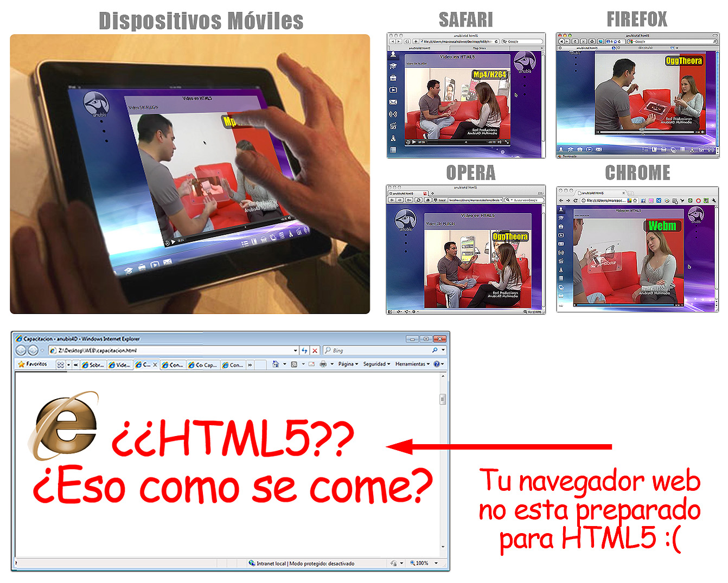
Task: Click the clapperboard icon in Safari page sidebar
Action: click(x=393, y=126)
